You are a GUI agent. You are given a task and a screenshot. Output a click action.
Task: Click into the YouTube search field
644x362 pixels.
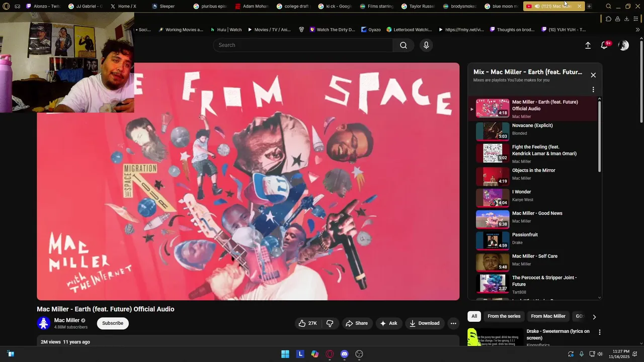pos(303,45)
